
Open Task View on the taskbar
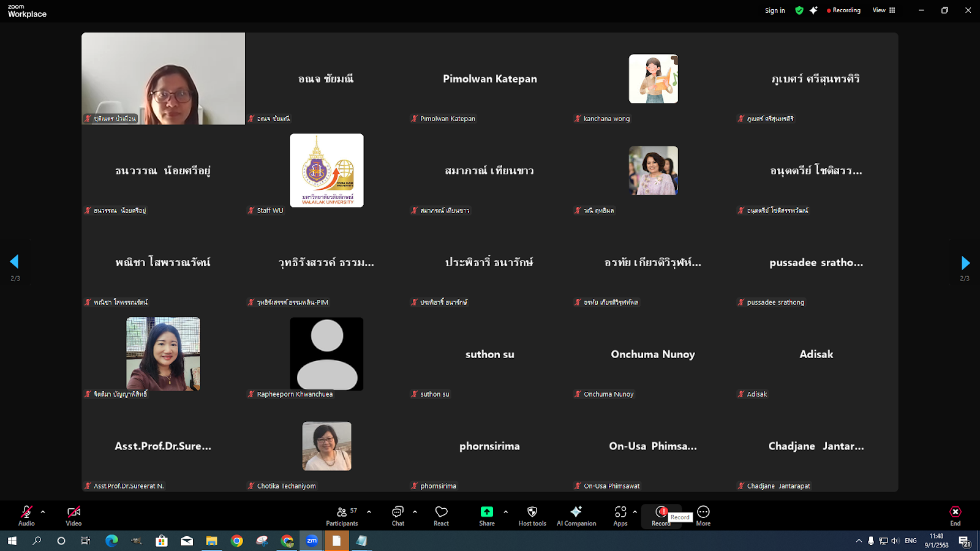[x=86, y=541]
